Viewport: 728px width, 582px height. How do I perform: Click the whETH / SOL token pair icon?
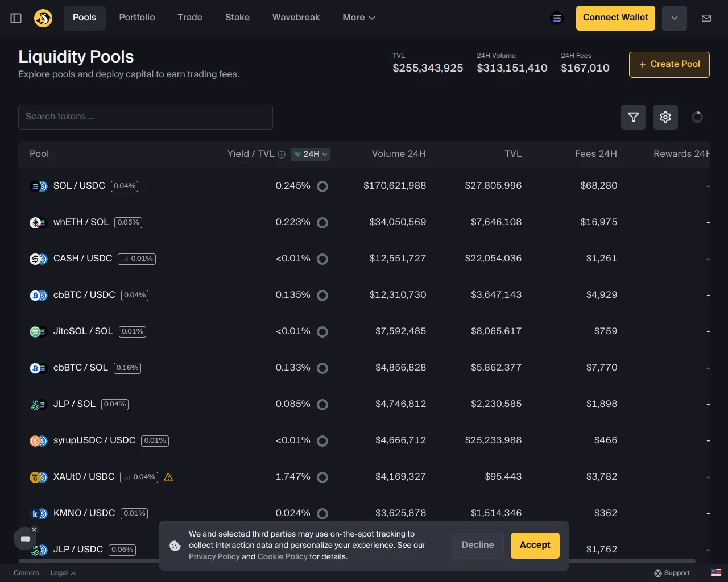pyautogui.click(x=39, y=222)
